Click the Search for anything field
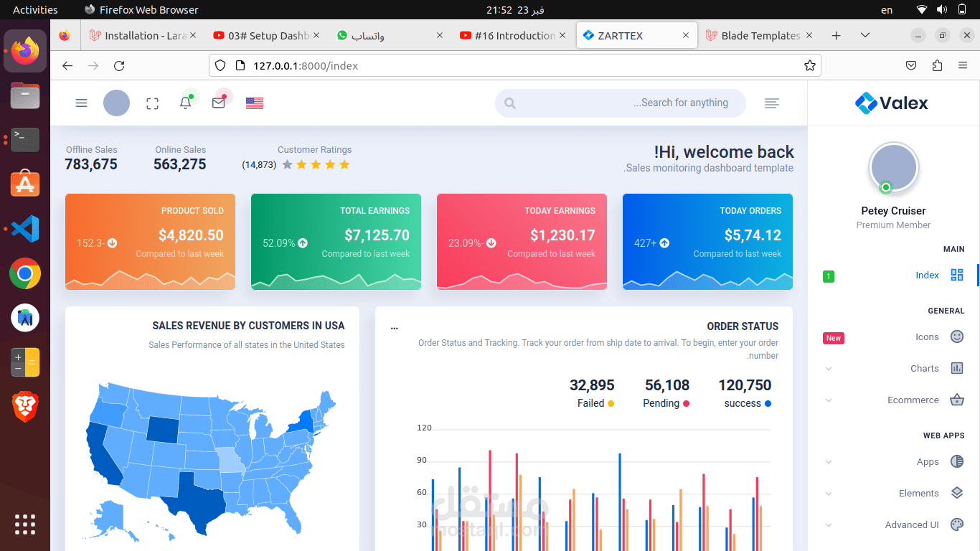The image size is (980, 551). tap(621, 103)
